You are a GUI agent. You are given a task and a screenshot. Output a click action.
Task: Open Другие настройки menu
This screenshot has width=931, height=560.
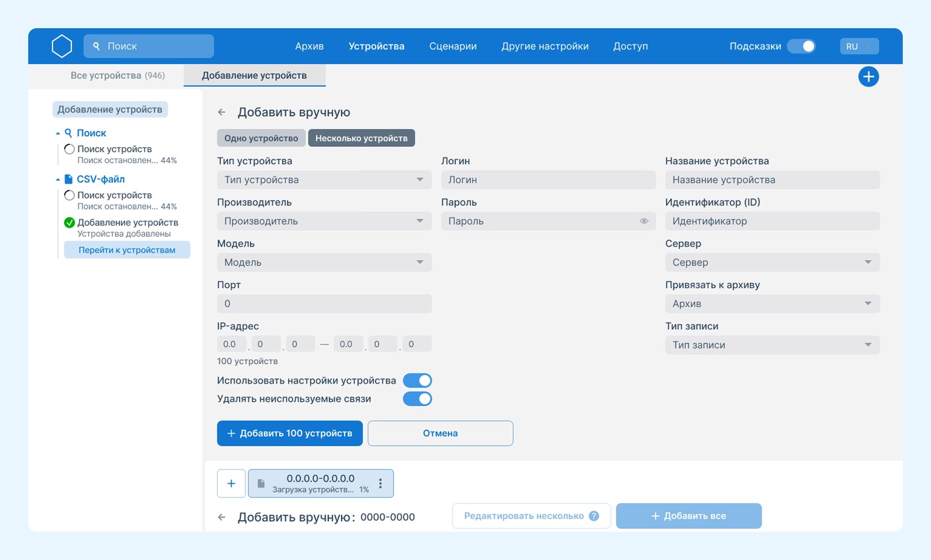click(x=544, y=46)
